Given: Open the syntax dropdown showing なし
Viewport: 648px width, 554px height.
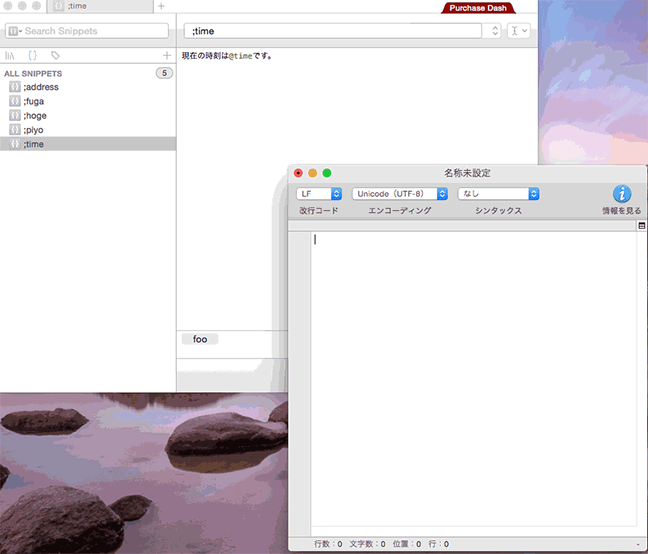Looking at the screenshot, I should [x=498, y=193].
